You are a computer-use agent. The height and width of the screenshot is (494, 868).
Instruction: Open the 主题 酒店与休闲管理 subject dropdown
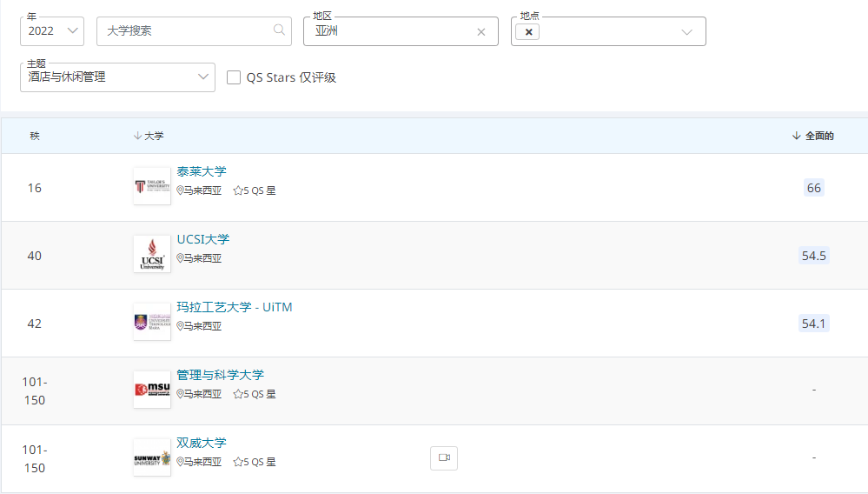click(x=117, y=77)
